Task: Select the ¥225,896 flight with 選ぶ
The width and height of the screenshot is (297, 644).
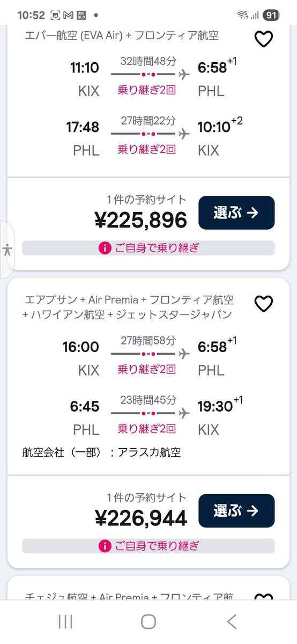Action: click(x=236, y=213)
